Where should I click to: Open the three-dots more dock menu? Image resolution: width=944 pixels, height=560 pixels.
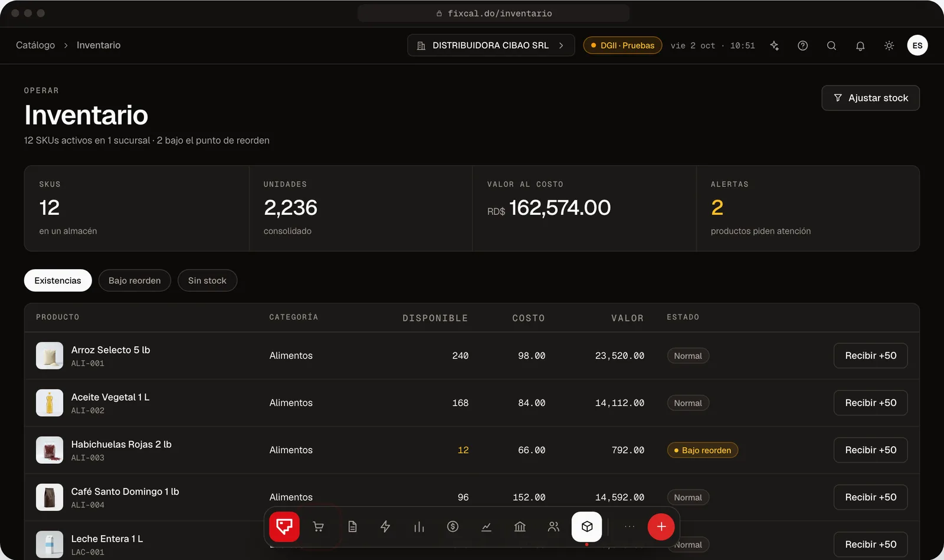coord(630,526)
